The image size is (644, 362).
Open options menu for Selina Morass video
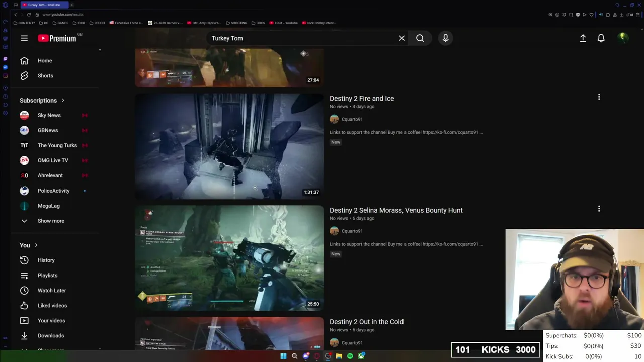[599, 209]
